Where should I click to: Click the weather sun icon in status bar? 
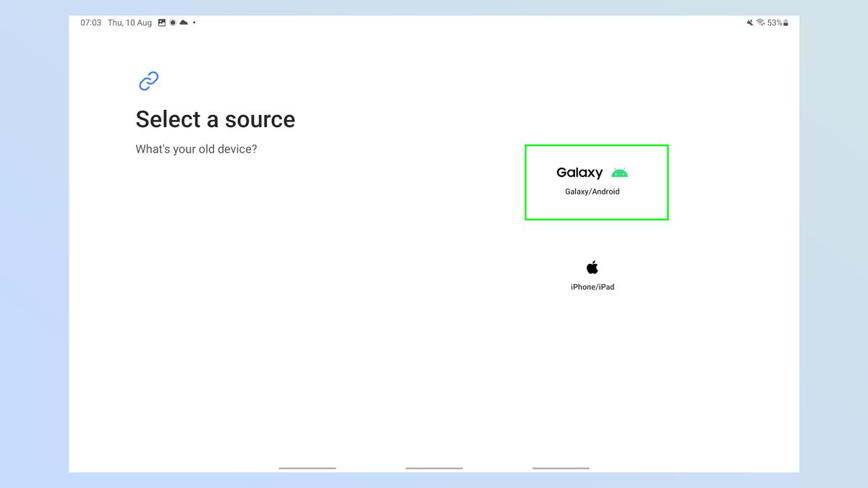point(173,22)
